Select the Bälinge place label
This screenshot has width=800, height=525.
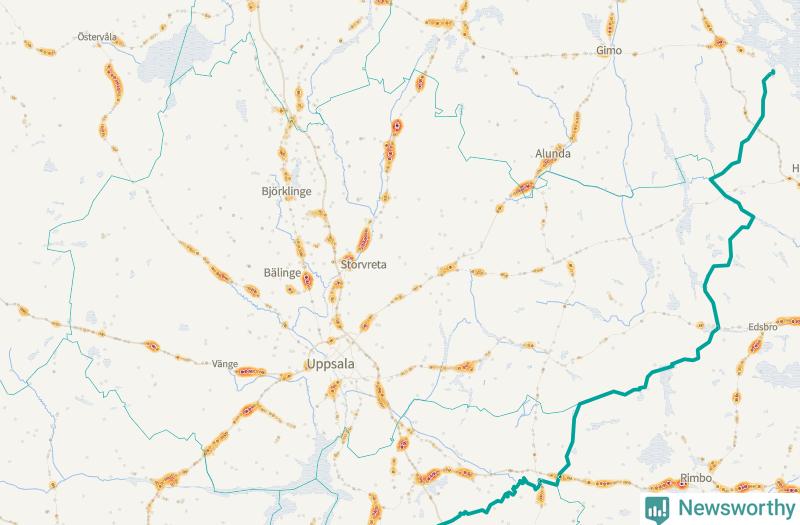tap(282, 273)
